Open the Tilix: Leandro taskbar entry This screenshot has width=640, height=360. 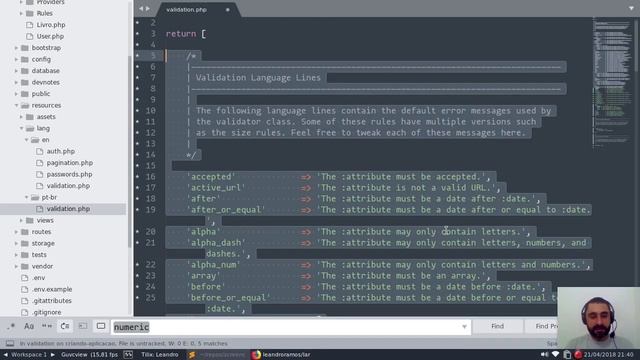click(160, 354)
